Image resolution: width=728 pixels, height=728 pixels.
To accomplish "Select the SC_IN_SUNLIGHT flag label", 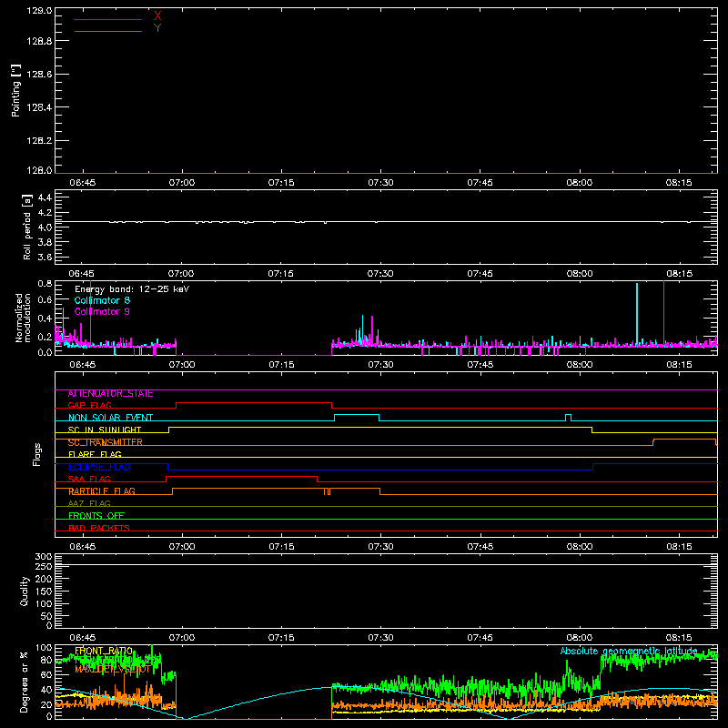I will tap(105, 430).
